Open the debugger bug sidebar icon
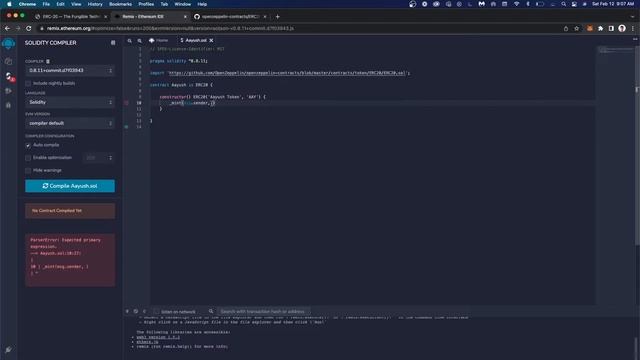This screenshot has width=640, height=360. (8, 105)
